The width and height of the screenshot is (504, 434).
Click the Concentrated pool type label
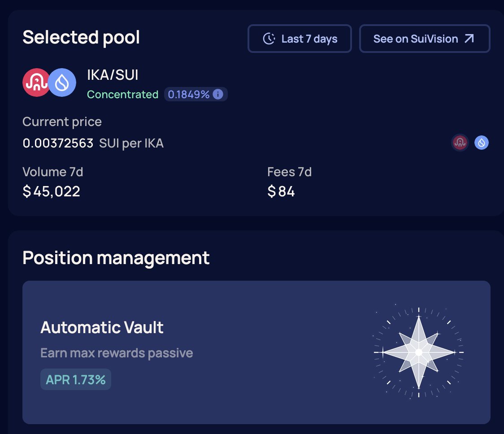pos(122,95)
